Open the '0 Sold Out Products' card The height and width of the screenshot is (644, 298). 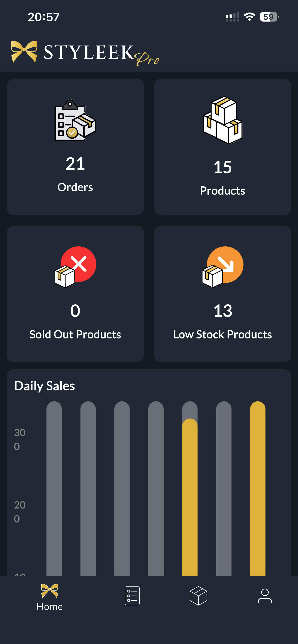(75, 294)
